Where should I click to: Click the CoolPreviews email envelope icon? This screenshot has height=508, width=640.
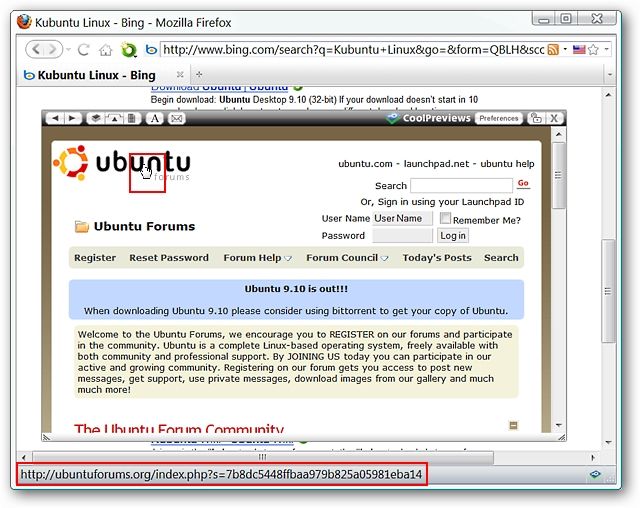(x=177, y=118)
